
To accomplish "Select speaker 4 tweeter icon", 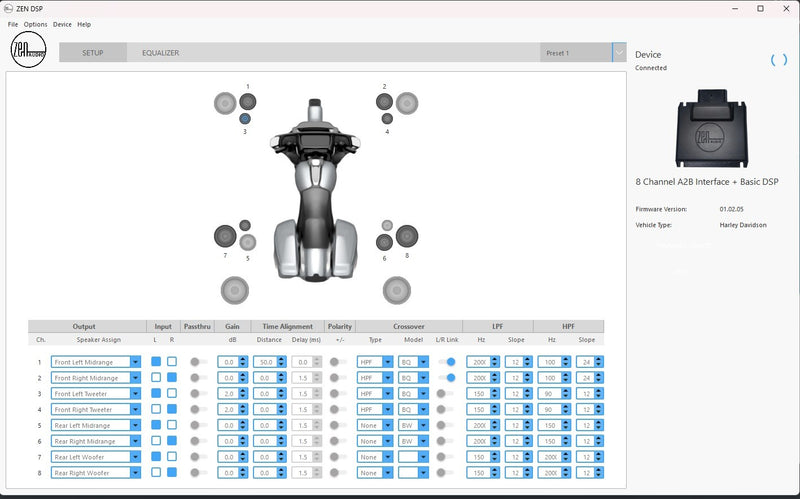I will (x=387, y=119).
